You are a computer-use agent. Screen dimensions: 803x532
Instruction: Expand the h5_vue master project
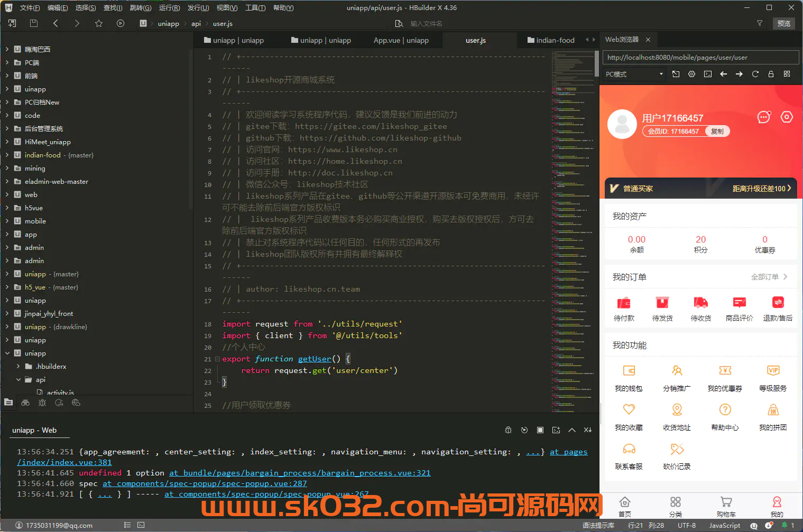[x=7, y=287]
